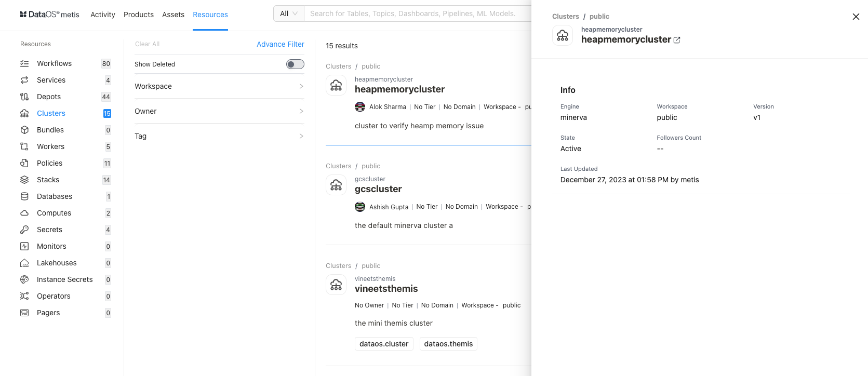Click the dataos.themis tag
Image resolution: width=868 pixels, height=376 pixels.
point(448,344)
